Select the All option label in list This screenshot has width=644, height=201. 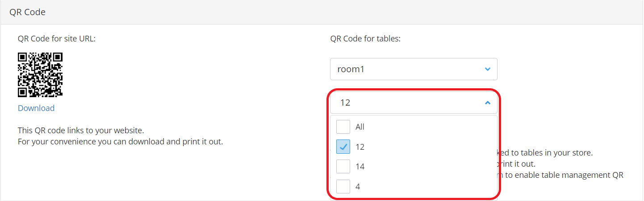click(x=360, y=127)
